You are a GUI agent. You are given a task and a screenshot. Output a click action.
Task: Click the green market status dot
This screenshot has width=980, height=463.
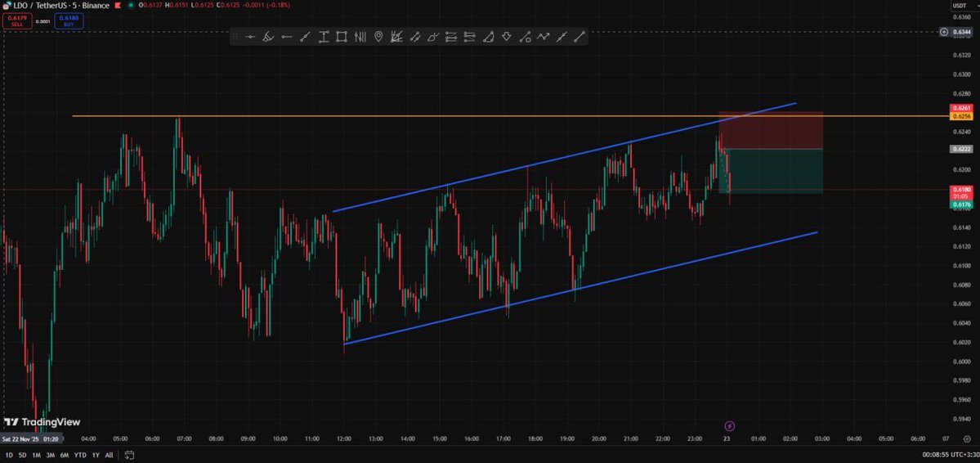click(130, 5)
